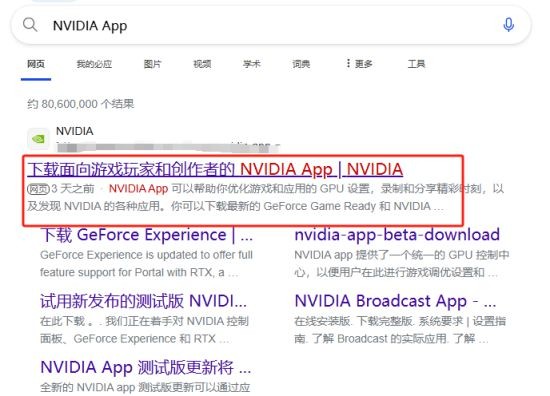Click the 网页 label badge beside date
Viewport: 550px width, 396px height.
point(38,189)
